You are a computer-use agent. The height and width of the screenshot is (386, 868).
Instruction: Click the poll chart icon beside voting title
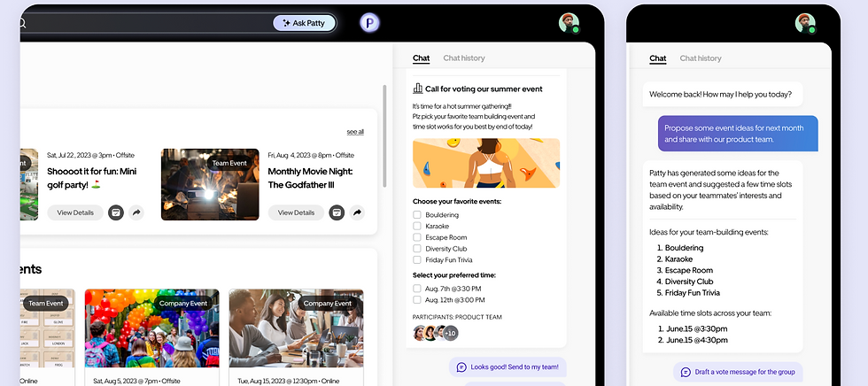point(418,89)
